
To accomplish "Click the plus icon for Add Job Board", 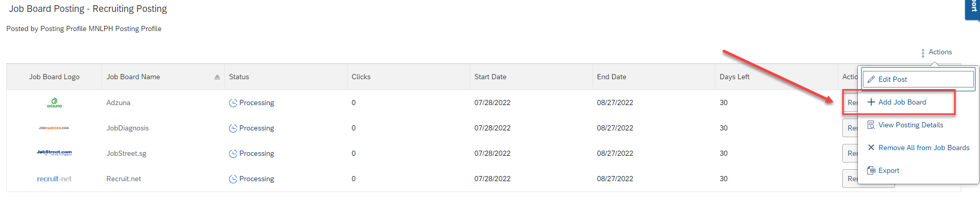I will pos(871,102).
